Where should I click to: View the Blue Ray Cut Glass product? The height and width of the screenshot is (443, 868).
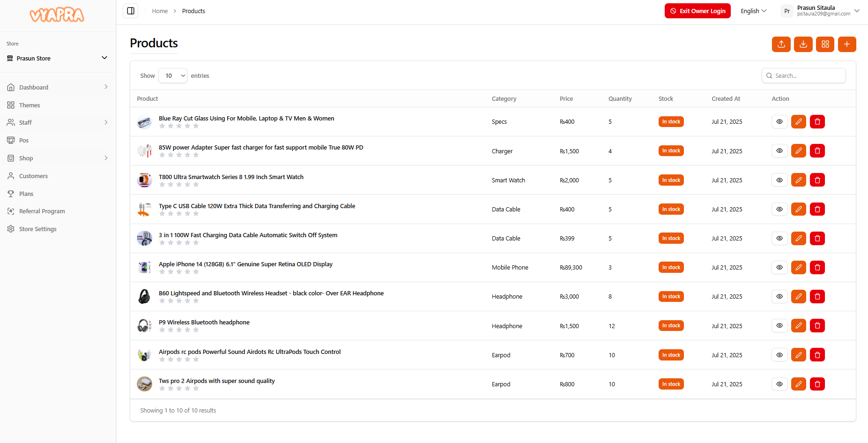pos(779,122)
